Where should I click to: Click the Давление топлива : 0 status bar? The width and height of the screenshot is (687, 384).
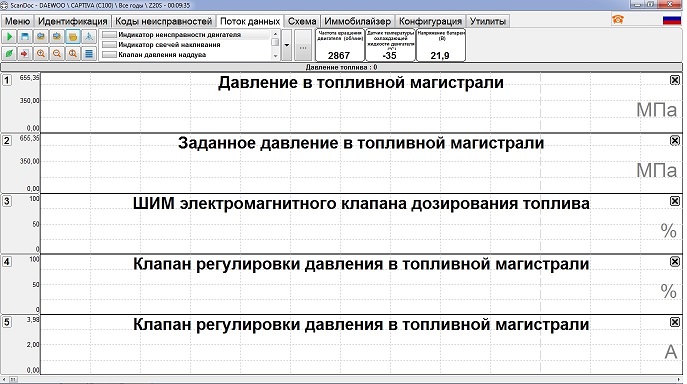tap(341, 67)
